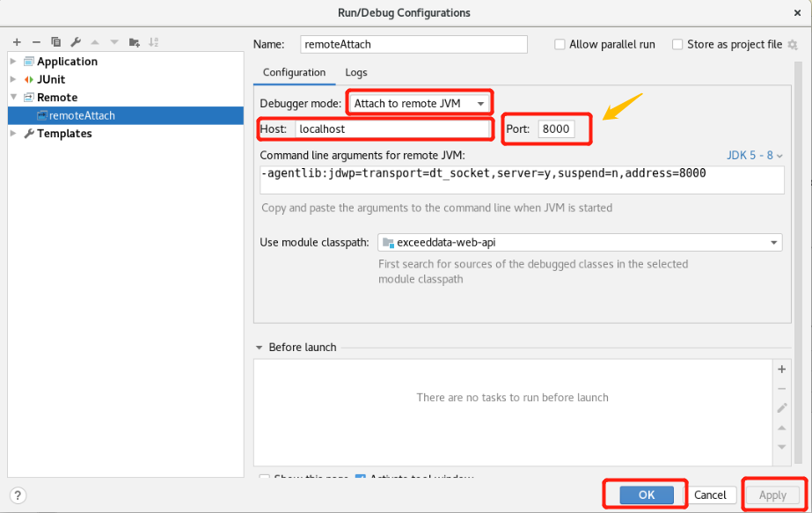Select the Application item in tree
Image resolution: width=812 pixels, height=513 pixels.
pyautogui.click(x=68, y=61)
